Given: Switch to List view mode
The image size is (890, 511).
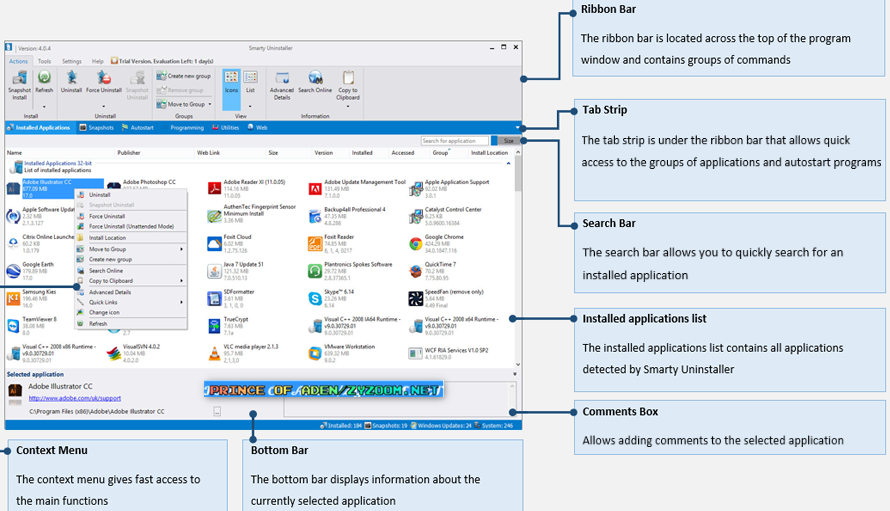Looking at the screenshot, I should pyautogui.click(x=250, y=82).
